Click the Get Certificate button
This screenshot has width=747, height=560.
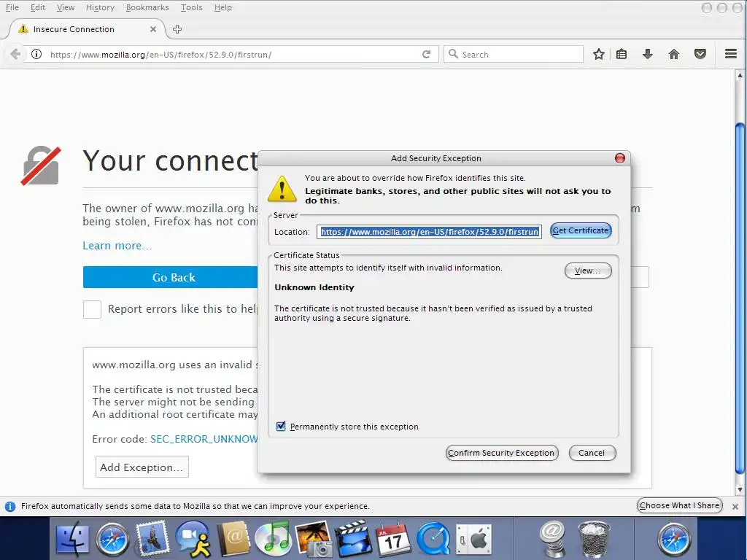(x=581, y=230)
